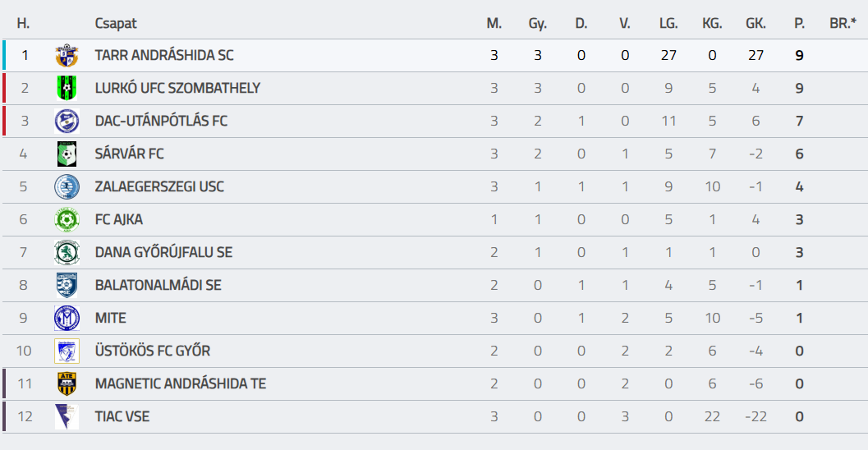Select the Üstökös FC Győr logo
Viewport: 868px width, 450px height.
coord(67,351)
